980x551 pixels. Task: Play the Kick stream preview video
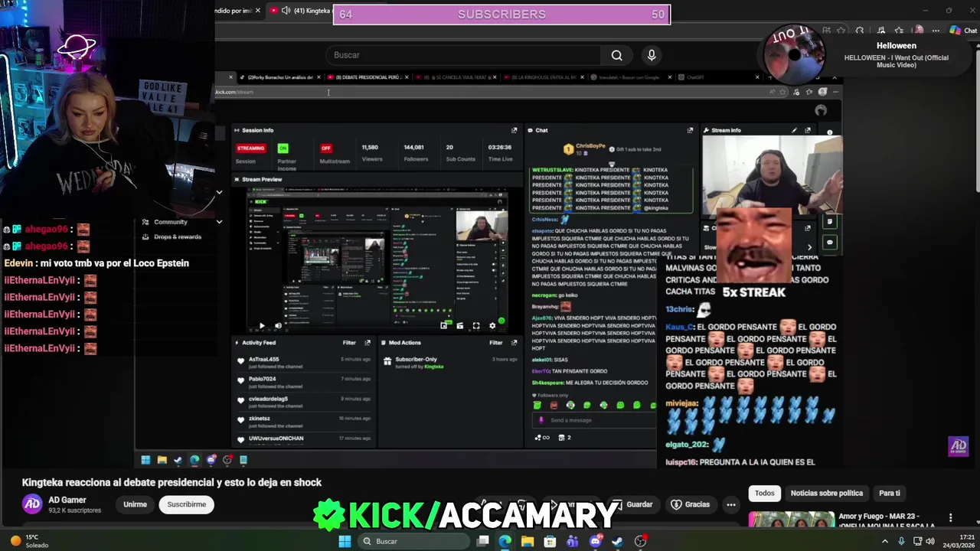click(261, 326)
